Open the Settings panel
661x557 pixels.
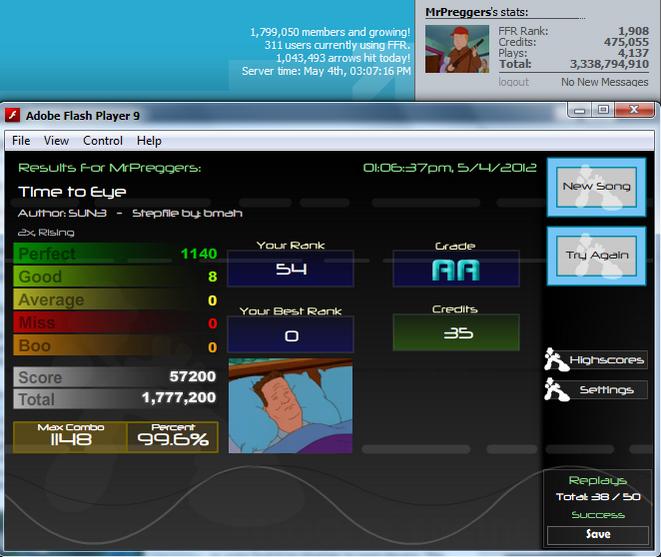click(x=607, y=390)
